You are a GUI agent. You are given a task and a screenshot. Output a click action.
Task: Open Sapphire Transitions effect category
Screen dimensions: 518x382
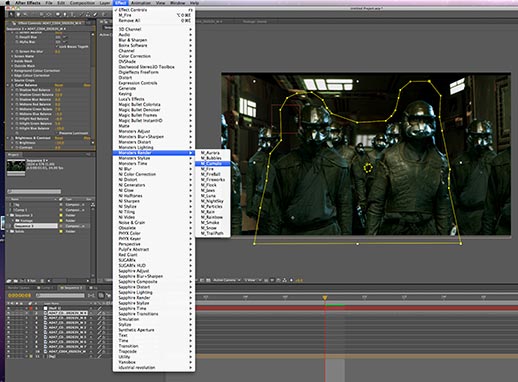(x=154, y=314)
